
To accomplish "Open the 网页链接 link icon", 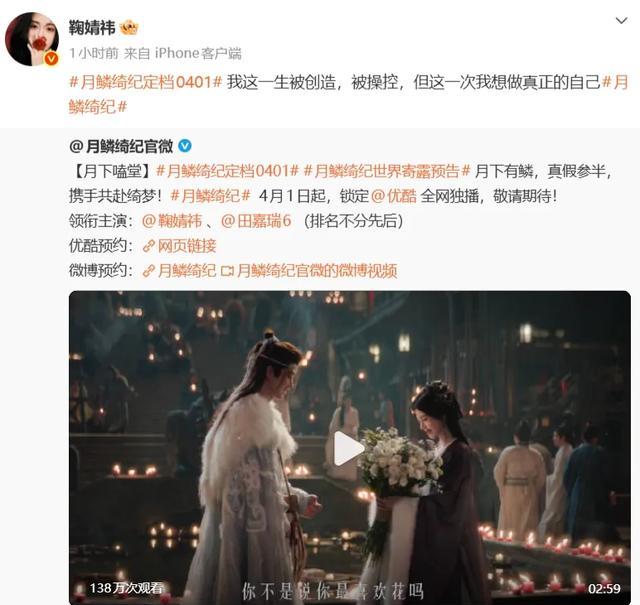I will pyautogui.click(x=149, y=246).
